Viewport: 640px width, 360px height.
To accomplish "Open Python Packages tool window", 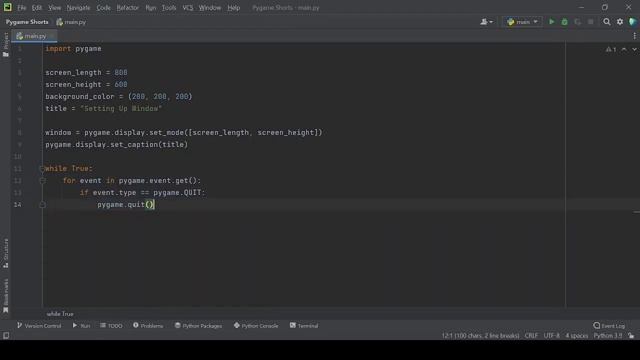I will click(x=198, y=326).
